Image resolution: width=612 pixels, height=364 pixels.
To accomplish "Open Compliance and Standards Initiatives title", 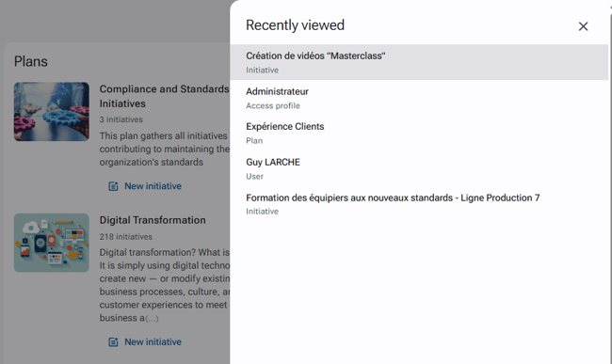I will (165, 96).
